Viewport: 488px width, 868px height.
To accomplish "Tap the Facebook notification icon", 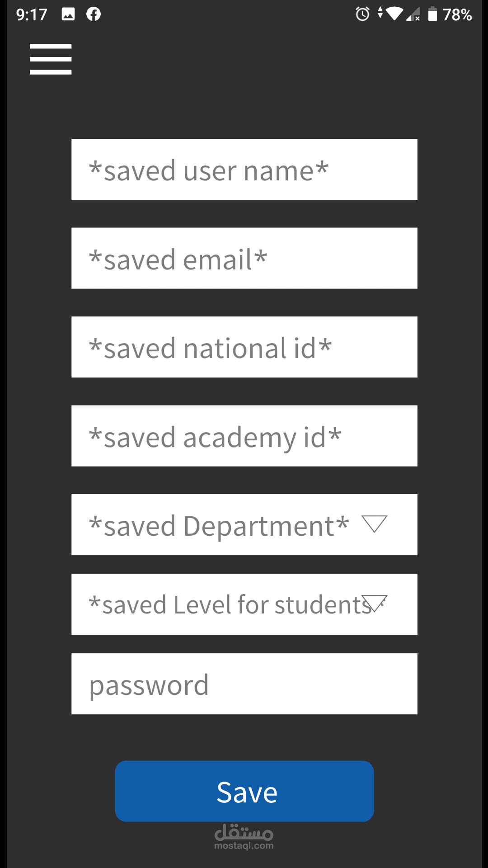I will (94, 14).
